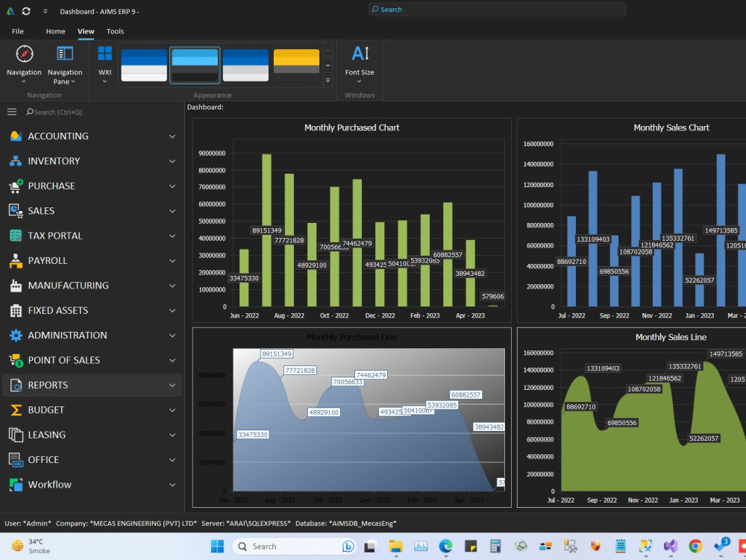
Task: Expand the MANUFACTURING section chevron
Action: 172,286
